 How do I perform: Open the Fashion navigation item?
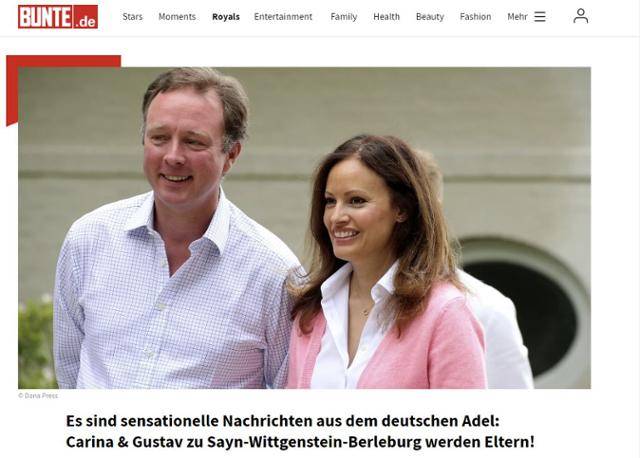click(476, 17)
